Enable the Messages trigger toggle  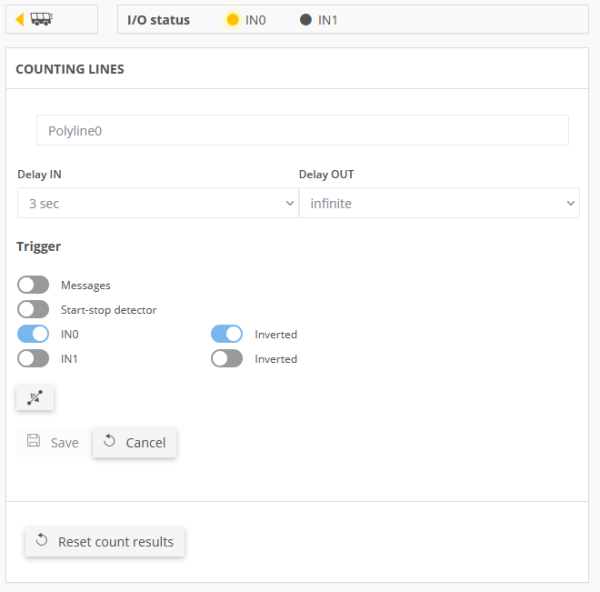click(x=33, y=285)
